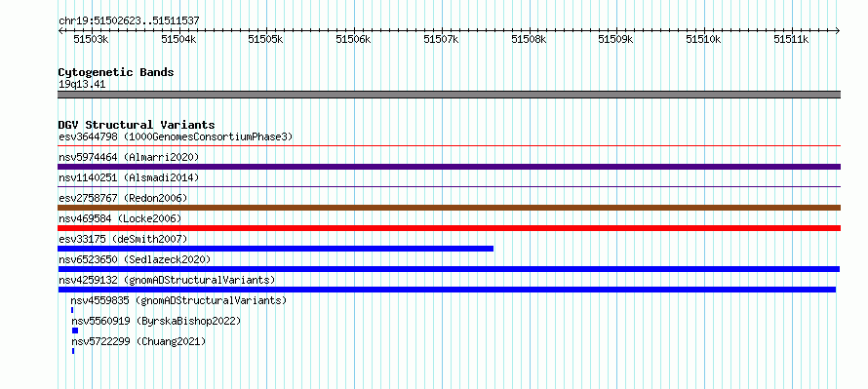Select the 51503k ruler tick label
The width and height of the screenshot is (868, 389).
[91, 40]
